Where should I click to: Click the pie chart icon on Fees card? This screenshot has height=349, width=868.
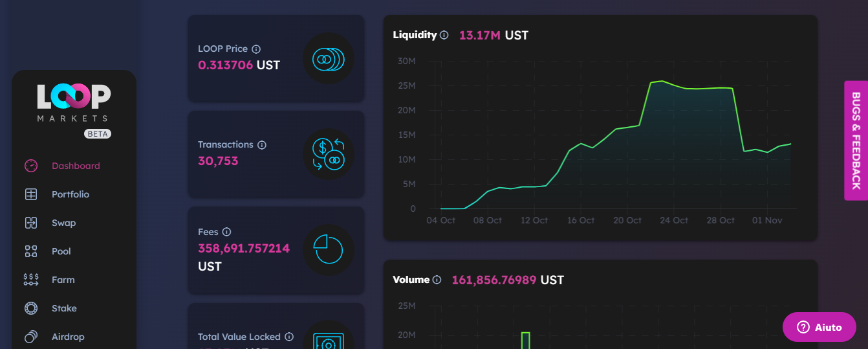click(x=329, y=250)
